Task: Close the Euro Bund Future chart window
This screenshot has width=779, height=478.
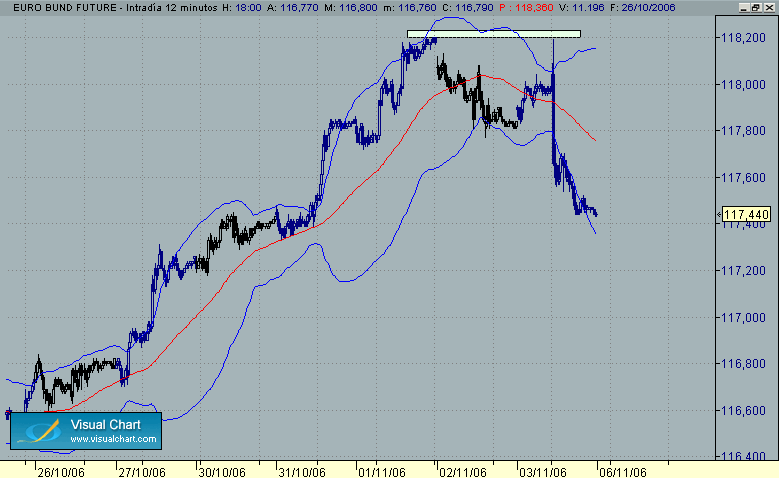Action: [769, 7]
